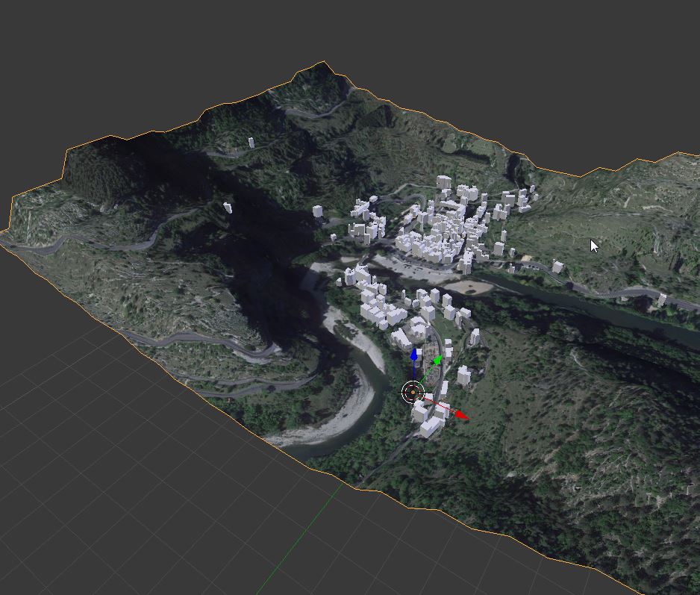This screenshot has height=595, width=700.
Task: Select the tall building at the town's top edge
Action: [x=443, y=181]
